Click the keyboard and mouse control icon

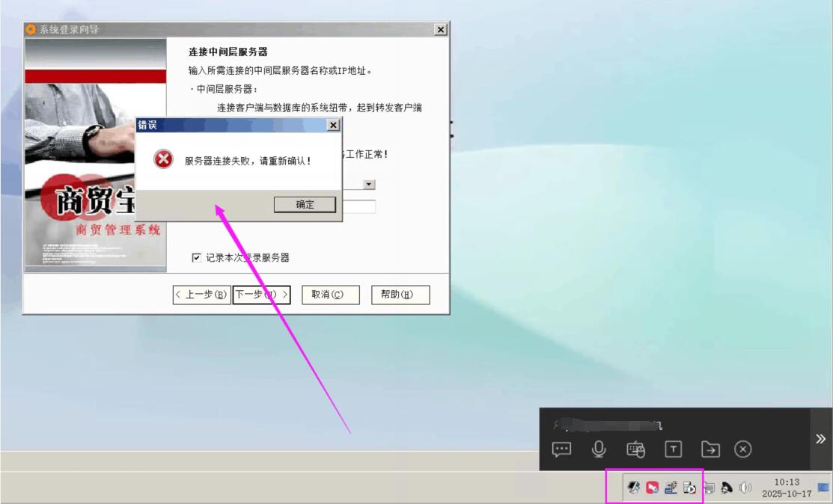tap(635, 449)
